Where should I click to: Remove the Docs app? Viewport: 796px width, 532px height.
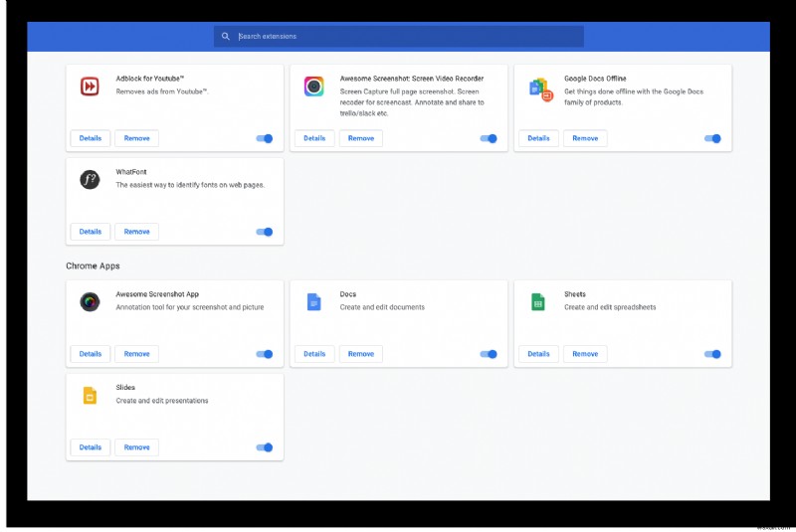[x=361, y=354]
